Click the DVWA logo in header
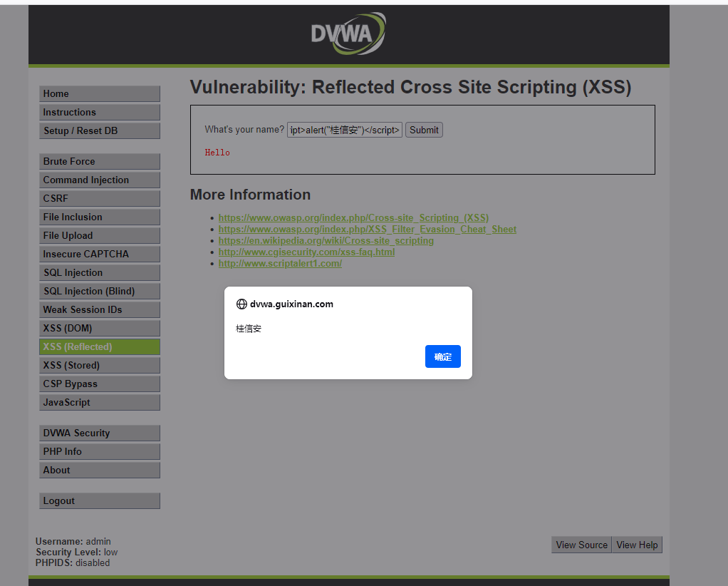The width and height of the screenshot is (728, 586). point(348,34)
